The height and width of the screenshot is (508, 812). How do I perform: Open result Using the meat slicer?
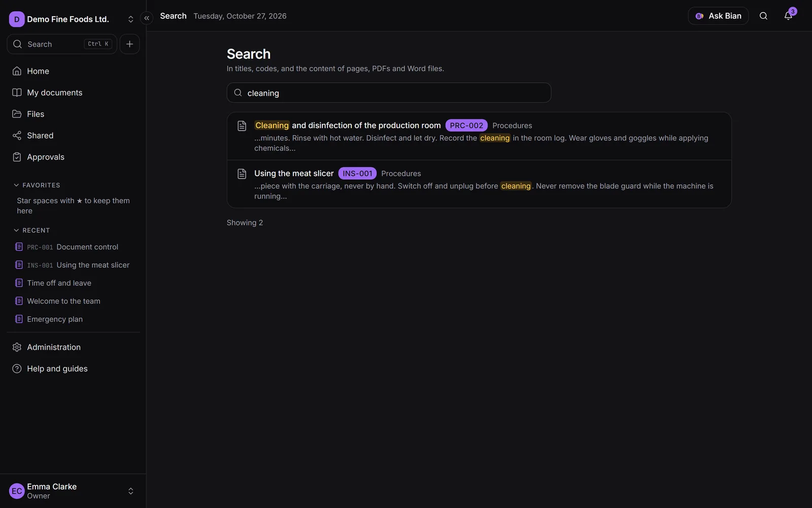click(x=294, y=174)
